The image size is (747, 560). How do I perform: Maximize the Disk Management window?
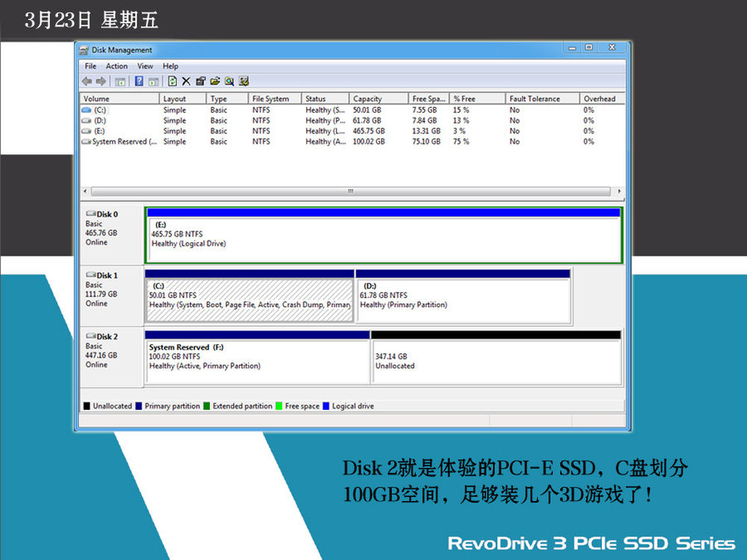[x=589, y=48]
